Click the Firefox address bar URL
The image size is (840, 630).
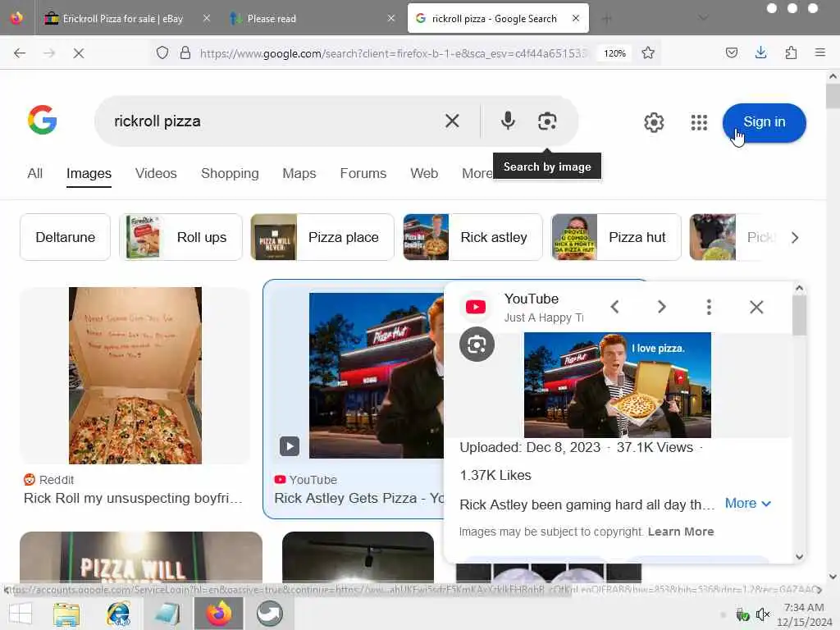tap(393, 53)
